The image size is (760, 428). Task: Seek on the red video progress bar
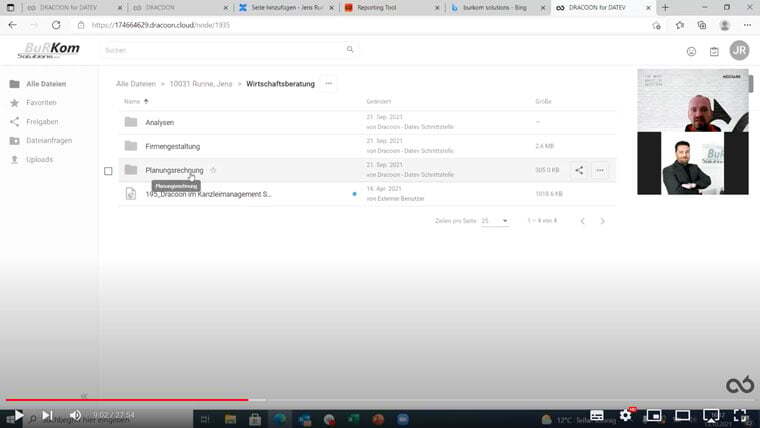tap(127, 400)
